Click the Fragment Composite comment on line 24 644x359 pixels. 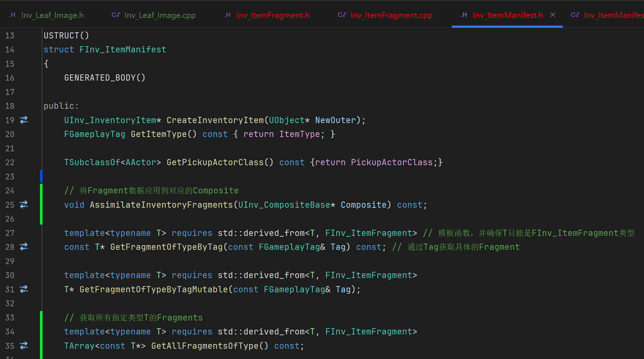151,190
